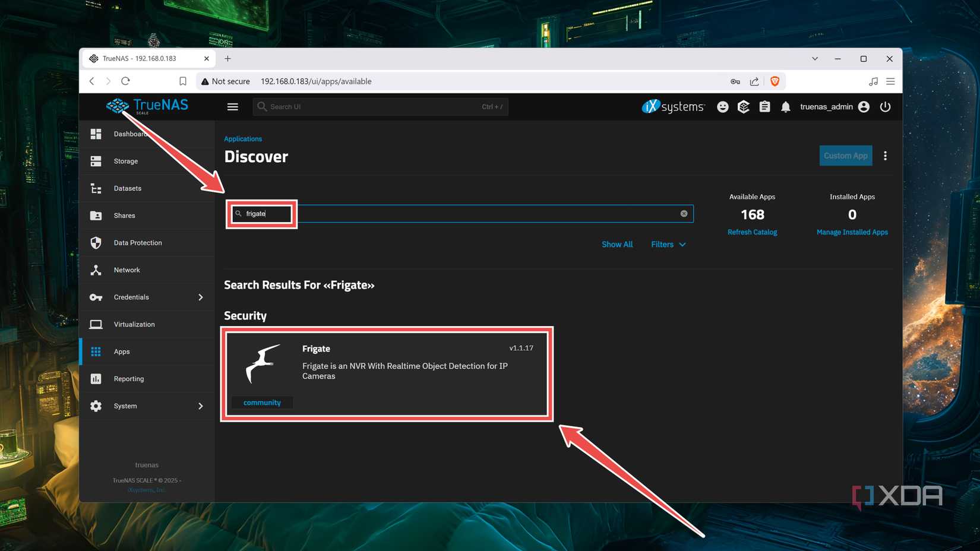The height and width of the screenshot is (551, 980).
Task: Open Datasets from the sidebar
Action: (x=147, y=189)
